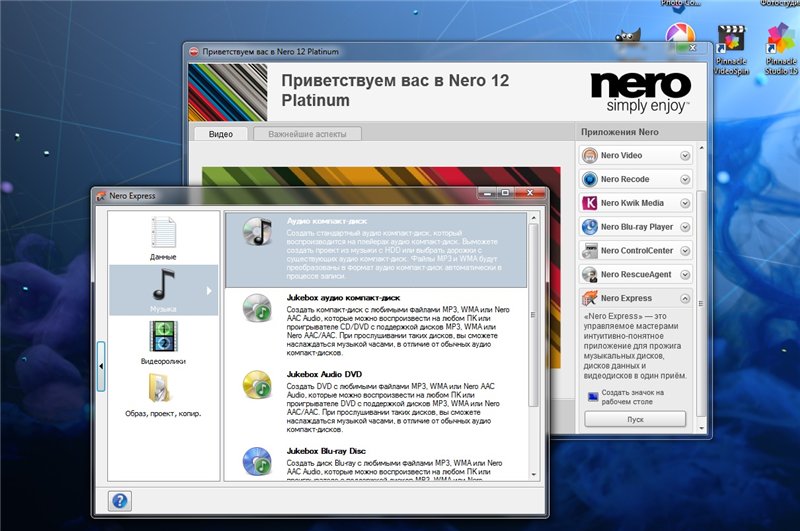Click the Nero ControlCenter label

click(637, 250)
